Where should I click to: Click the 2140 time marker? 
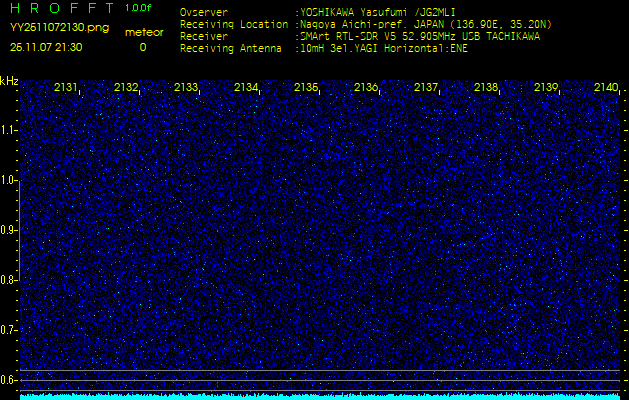pyautogui.click(x=605, y=88)
